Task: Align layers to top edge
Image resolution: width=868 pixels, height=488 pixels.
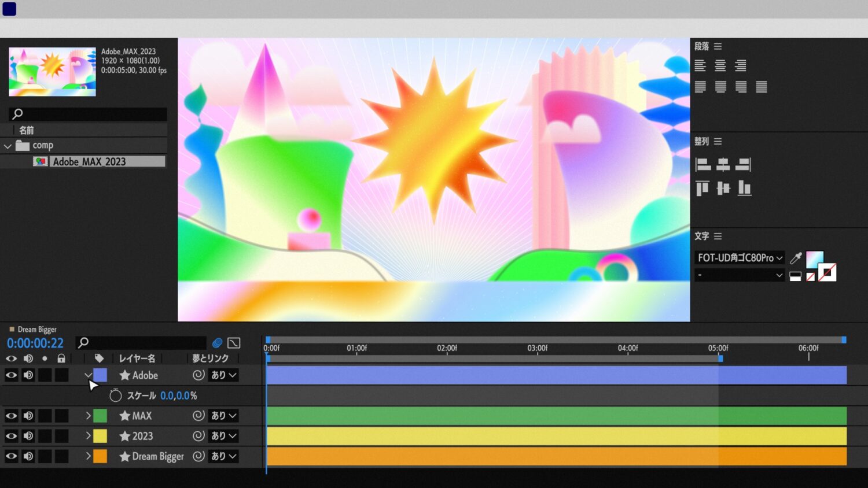Action: pos(703,188)
